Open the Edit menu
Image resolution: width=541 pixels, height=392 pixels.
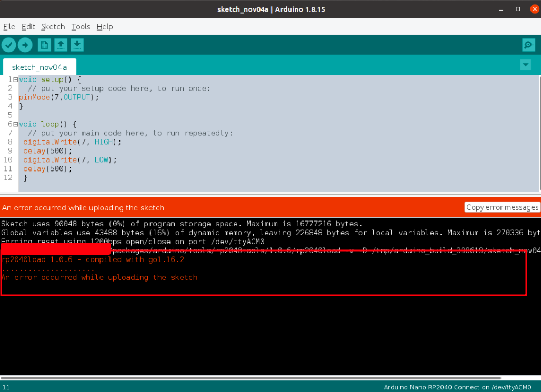click(x=28, y=27)
